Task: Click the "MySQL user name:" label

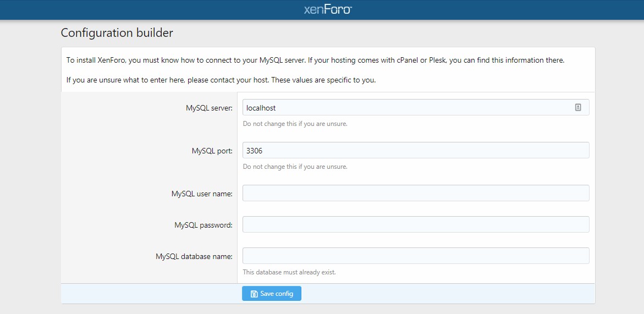Action: (x=202, y=194)
